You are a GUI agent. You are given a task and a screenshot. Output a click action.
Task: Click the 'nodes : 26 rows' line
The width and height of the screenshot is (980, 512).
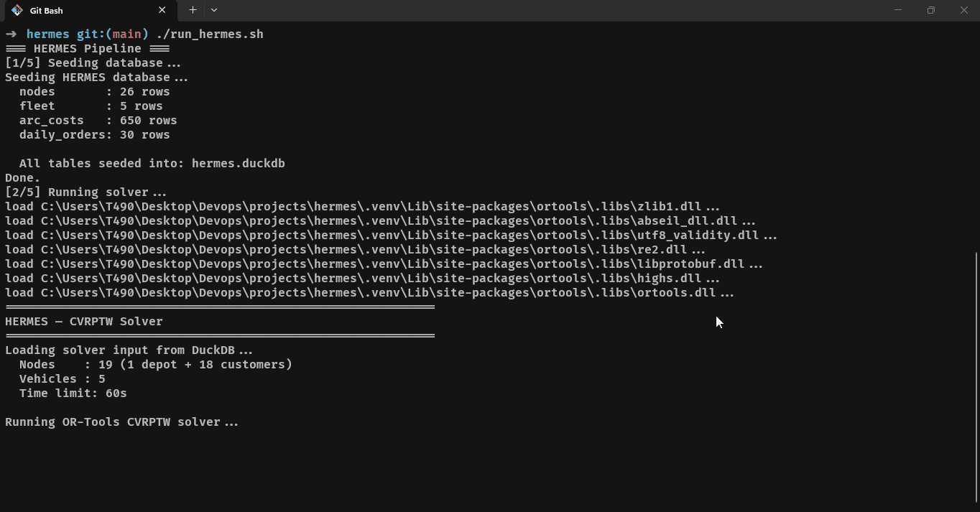tap(94, 92)
